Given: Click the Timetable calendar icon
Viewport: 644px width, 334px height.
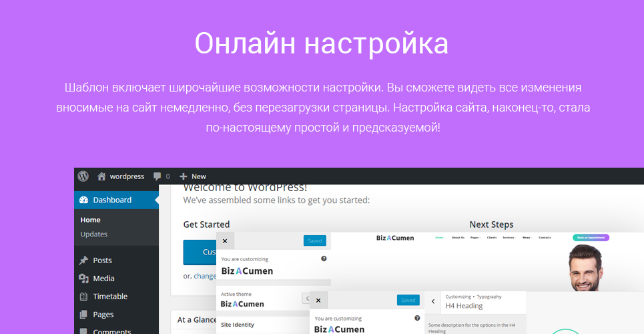Looking at the screenshot, I should [84, 297].
